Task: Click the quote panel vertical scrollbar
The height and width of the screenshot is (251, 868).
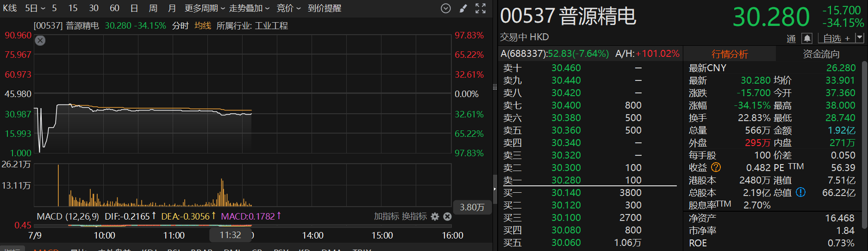Action: (x=864, y=145)
